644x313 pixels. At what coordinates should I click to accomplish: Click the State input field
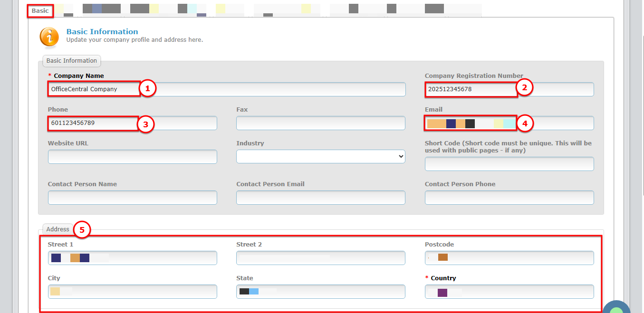point(321,292)
